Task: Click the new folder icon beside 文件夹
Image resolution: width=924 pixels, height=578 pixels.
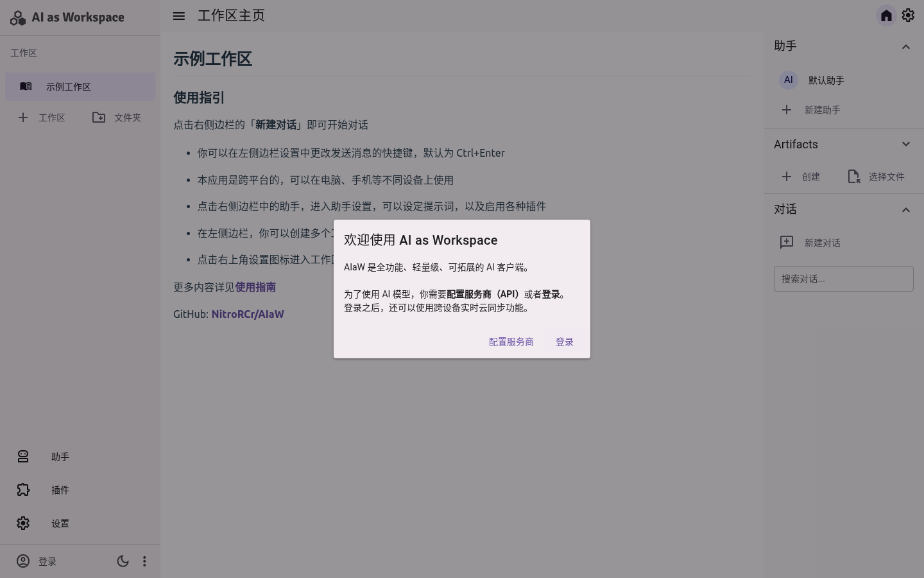Action: coord(99,118)
